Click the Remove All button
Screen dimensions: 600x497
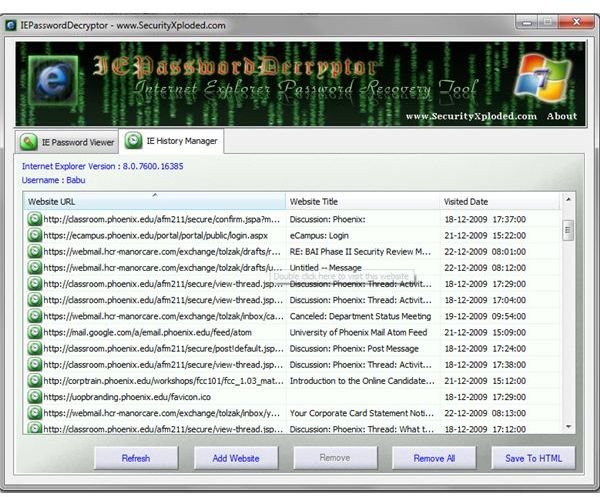point(434,458)
